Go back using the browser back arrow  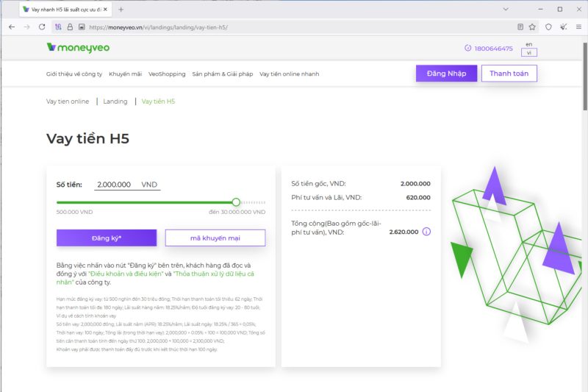click(12, 27)
